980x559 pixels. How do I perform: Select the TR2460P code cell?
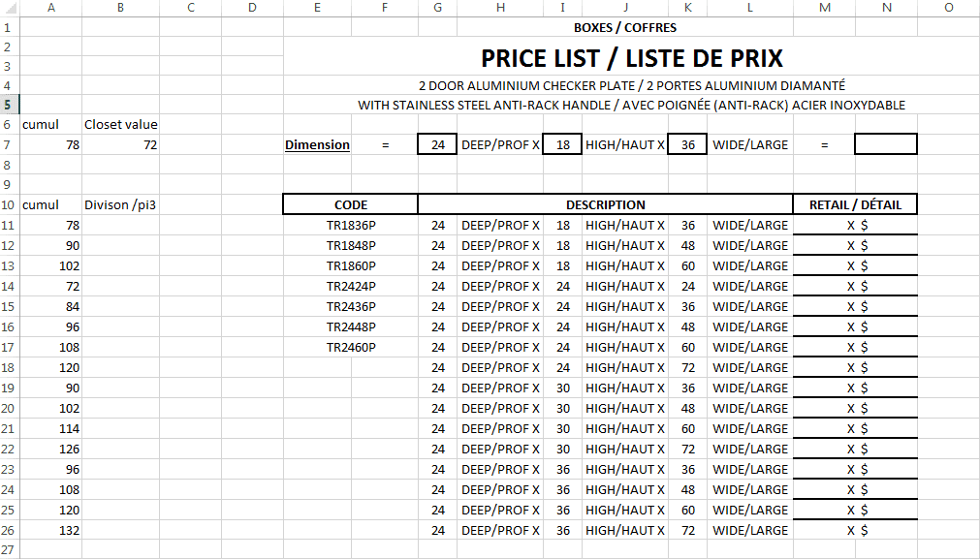(350, 347)
